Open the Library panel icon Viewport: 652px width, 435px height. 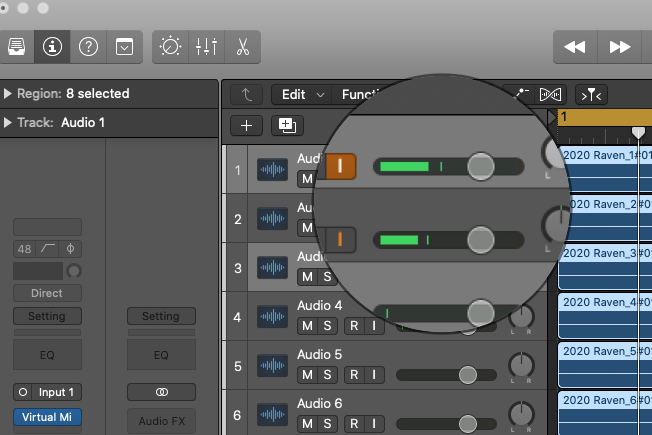click(x=17, y=47)
